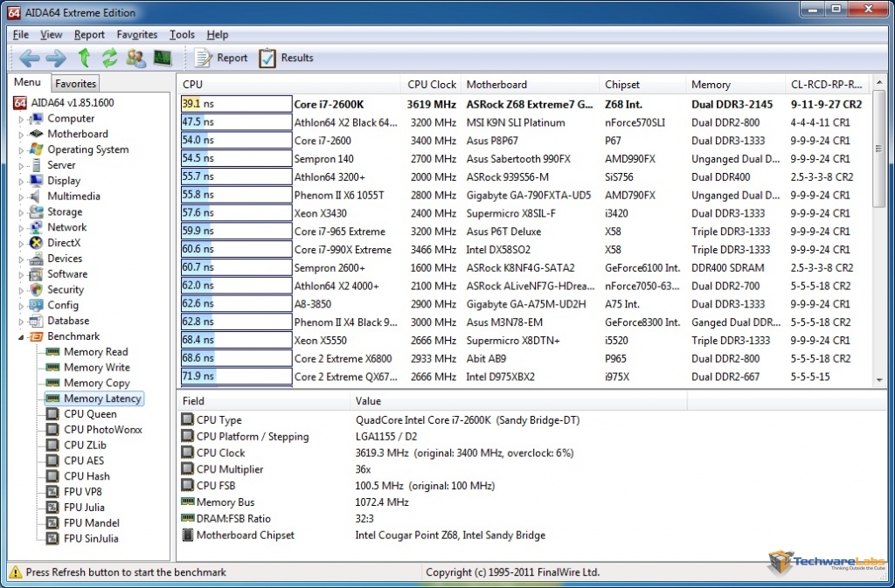This screenshot has height=588, width=895.
Task: Click the scroll down arrow of benchmark list
Action: 878,380
